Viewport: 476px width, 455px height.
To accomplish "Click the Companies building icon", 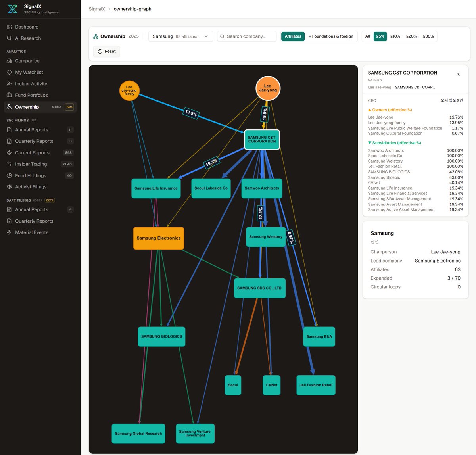I will (9, 61).
